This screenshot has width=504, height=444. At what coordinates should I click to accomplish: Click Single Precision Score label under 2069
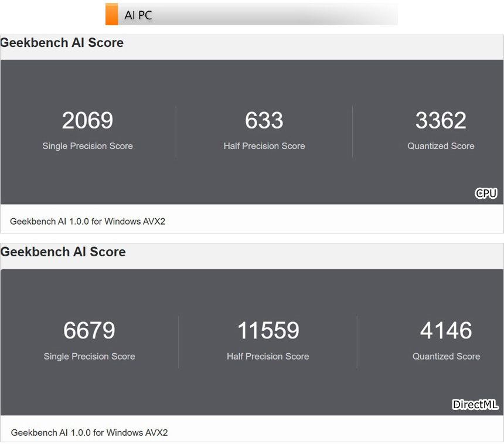coord(87,146)
